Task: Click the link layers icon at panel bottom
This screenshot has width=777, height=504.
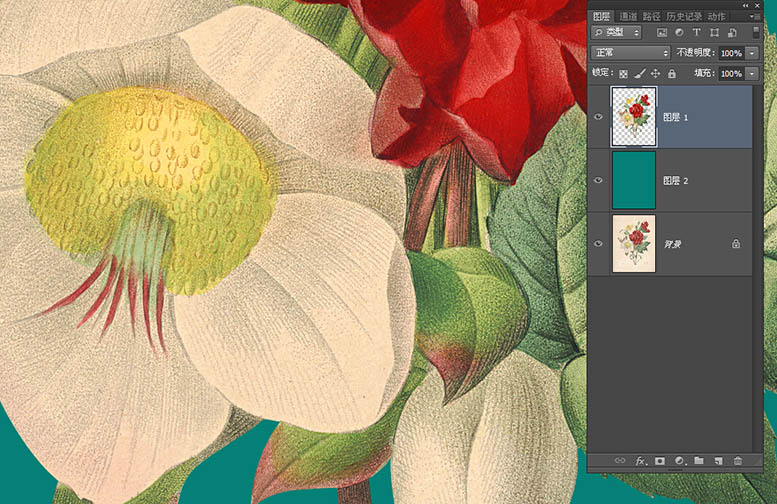Action: coord(620,461)
